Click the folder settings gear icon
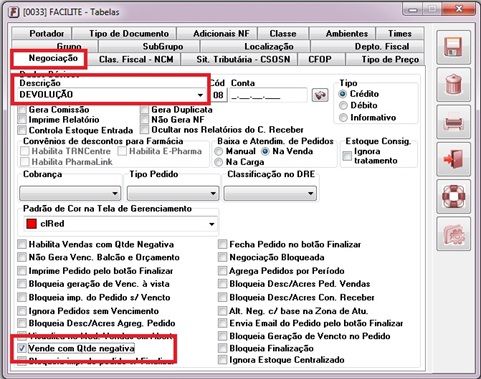481x379 pixels. coord(453,234)
